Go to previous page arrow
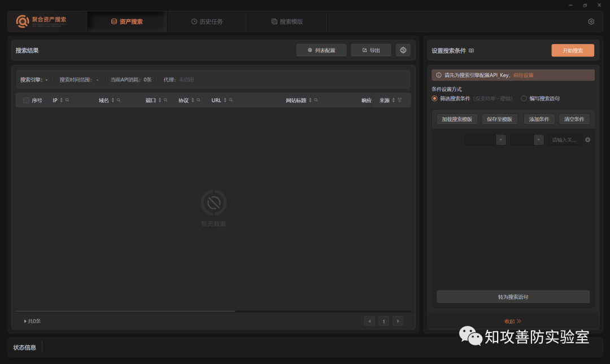Viewport: 610px width, 364px height. coord(369,321)
